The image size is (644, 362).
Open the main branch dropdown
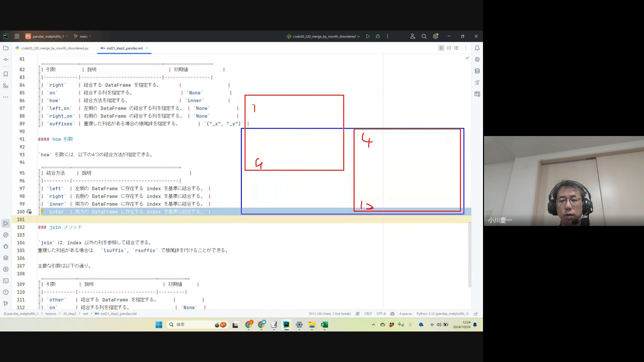[83, 36]
